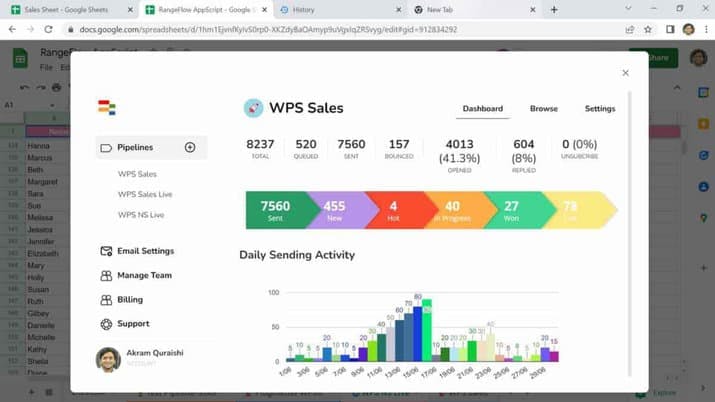The height and width of the screenshot is (402, 715).
Task: Click the 0 Unsubscribe stat
Action: 580,149
